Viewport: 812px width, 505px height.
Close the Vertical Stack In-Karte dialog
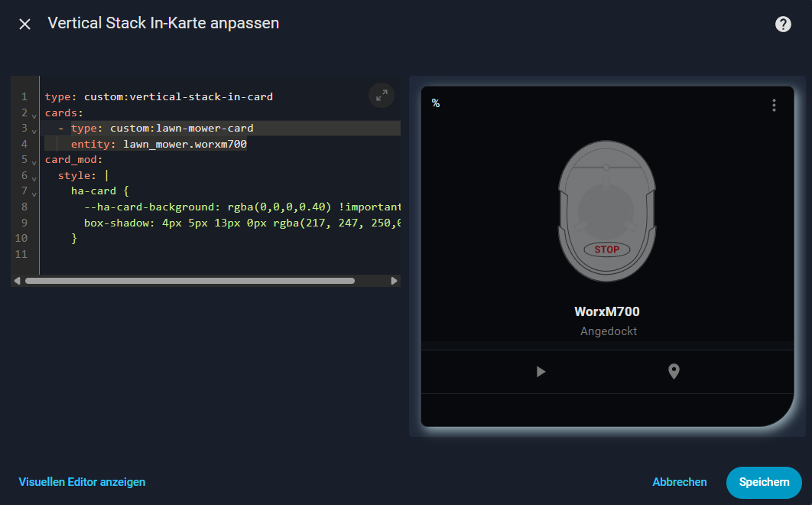25,24
